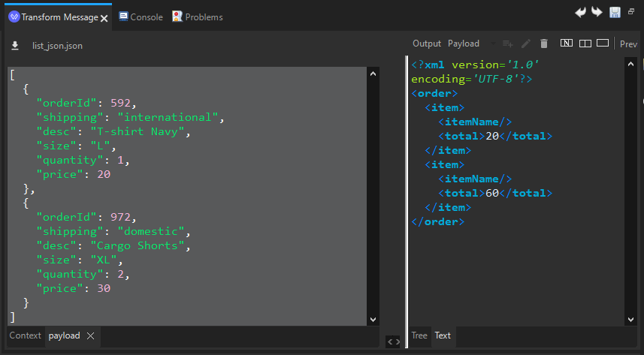
Task: Click the price 20 value
Action: pos(104,174)
